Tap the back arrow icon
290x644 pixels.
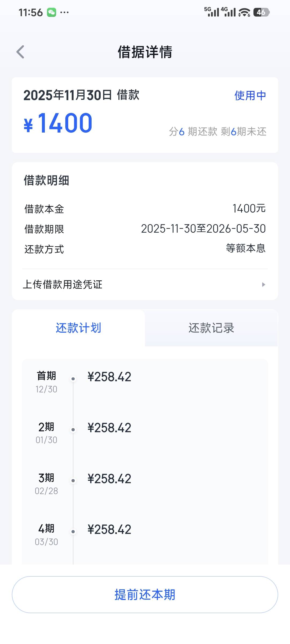[20, 52]
